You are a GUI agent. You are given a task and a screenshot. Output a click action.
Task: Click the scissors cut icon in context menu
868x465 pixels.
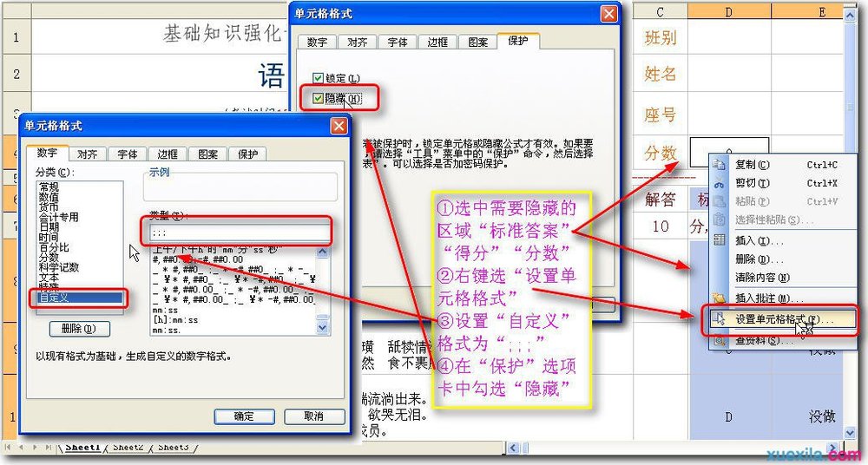(x=719, y=183)
